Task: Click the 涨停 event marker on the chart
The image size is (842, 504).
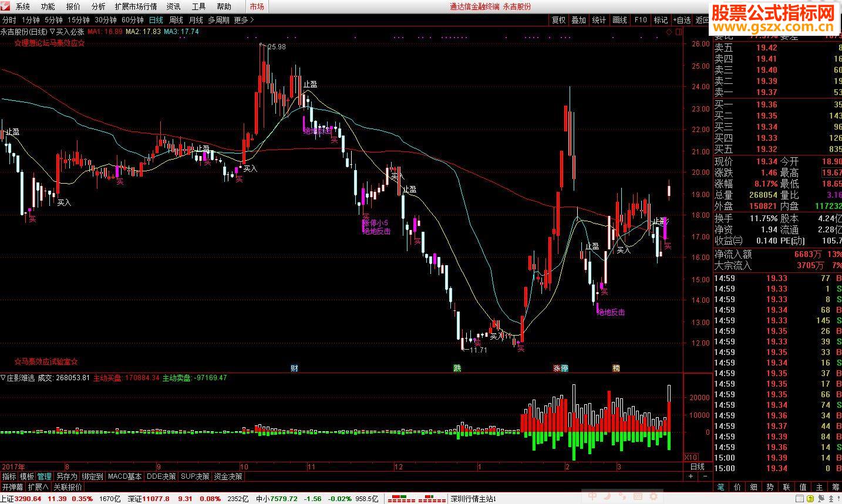Action: tap(560, 368)
